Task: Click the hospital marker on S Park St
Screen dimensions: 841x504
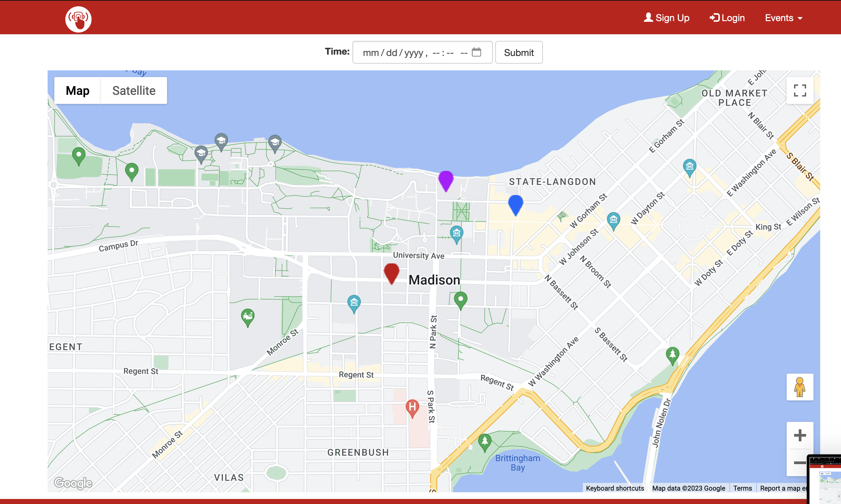Action: tap(412, 407)
